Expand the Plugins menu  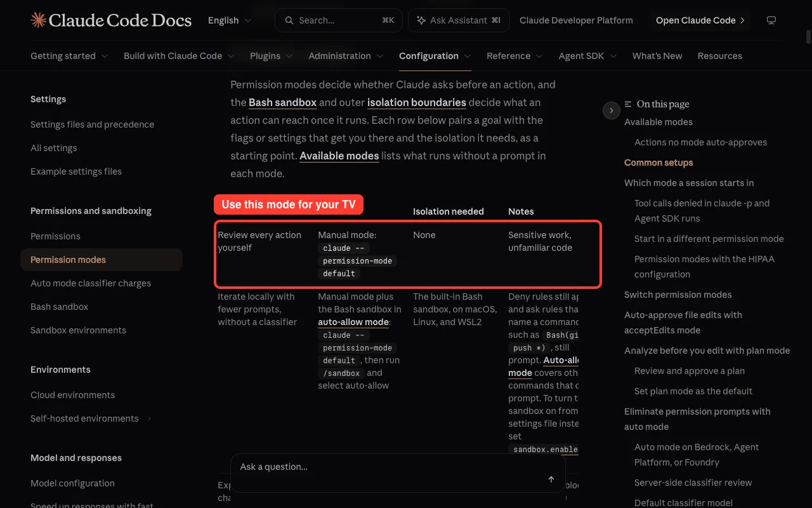pos(272,56)
